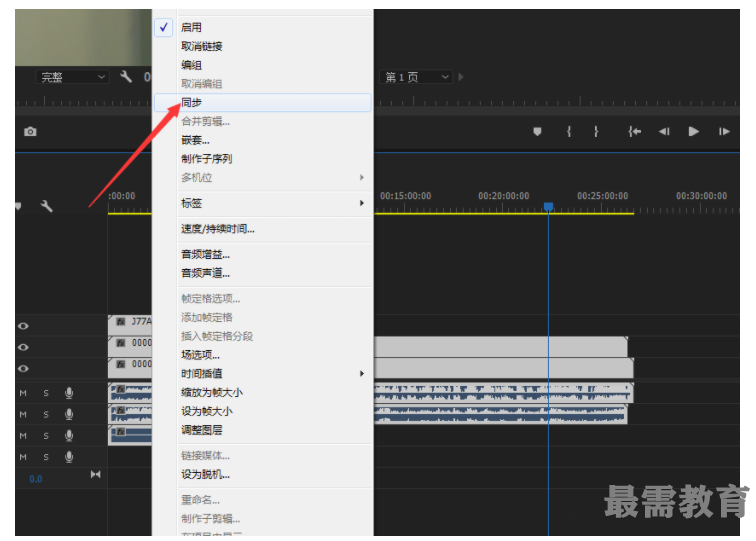Click the camera export frame icon

[30, 132]
